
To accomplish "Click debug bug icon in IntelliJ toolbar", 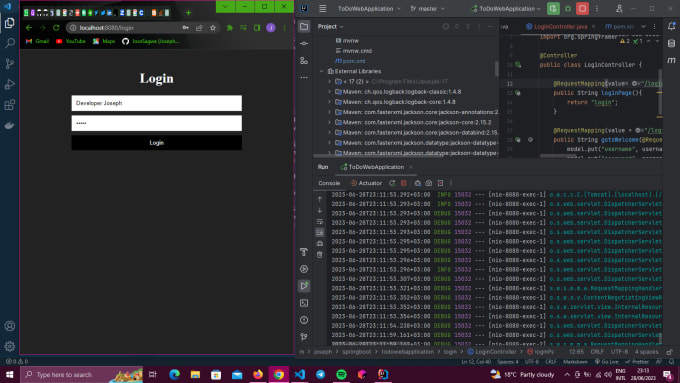I will 568,8.
